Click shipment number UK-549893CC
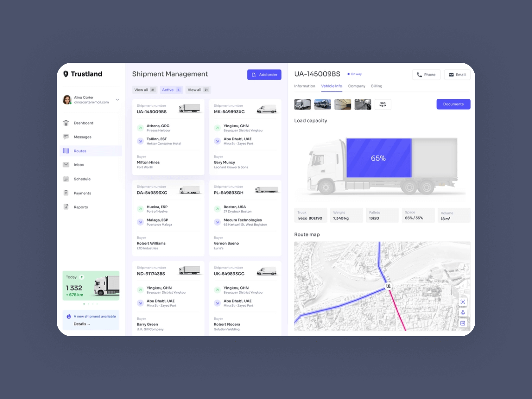Viewport: 532px width, 399px height. click(x=229, y=274)
